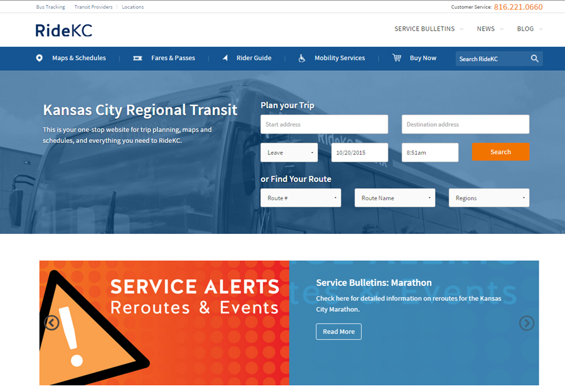Open the NEWS menu item
Image resolution: width=565 pixels, height=392 pixels.
(486, 29)
